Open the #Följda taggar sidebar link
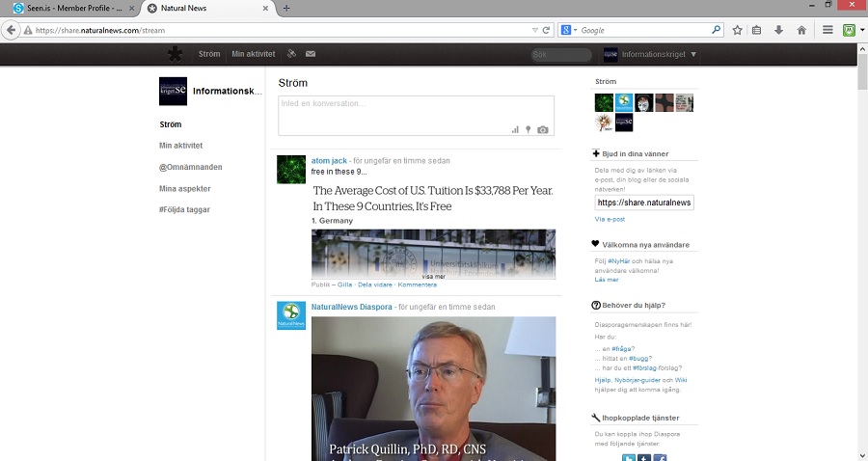 click(x=184, y=209)
